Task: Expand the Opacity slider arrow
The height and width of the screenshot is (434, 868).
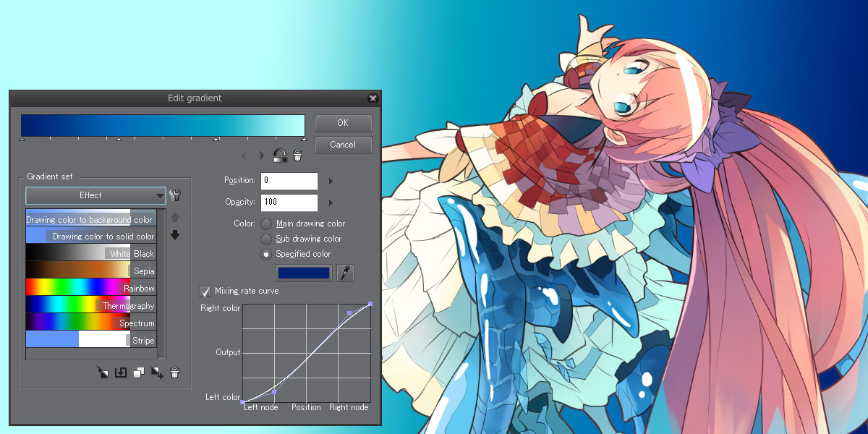Action: tap(331, 203)
